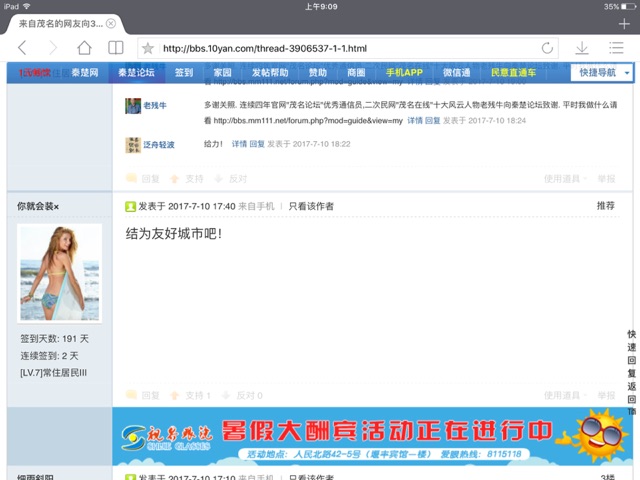Open the bbs.mm111.net guide link
This screenshot has width=640, height=480.
point(308,120)
